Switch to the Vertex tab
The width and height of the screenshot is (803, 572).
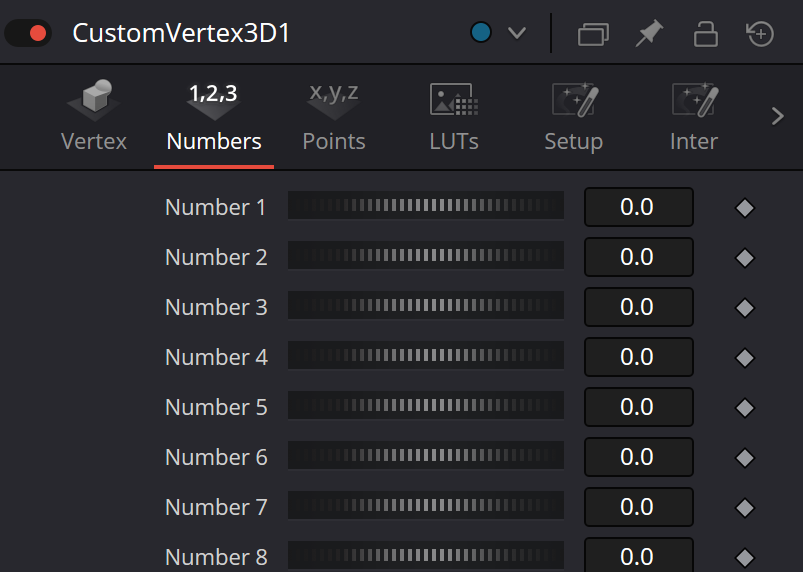(x=94, y=117)
